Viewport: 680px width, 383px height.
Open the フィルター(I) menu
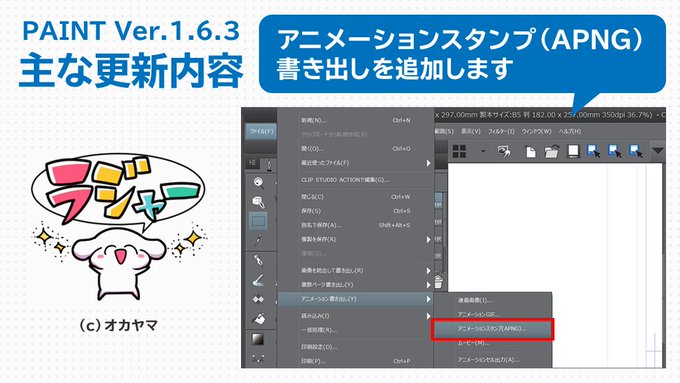coord(501,131)
